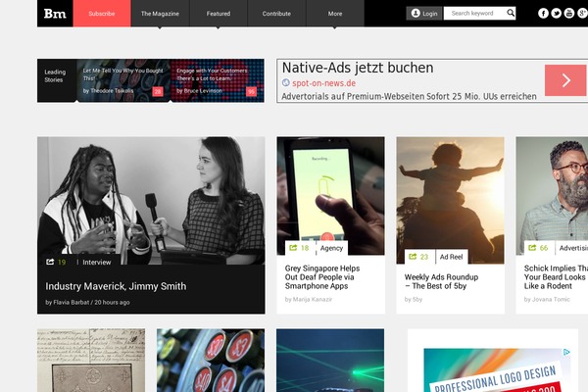The image size is (588, 392).
Task: Open Industry Maverick, Jimmy Smith article
Action: (x=116, y=286)
